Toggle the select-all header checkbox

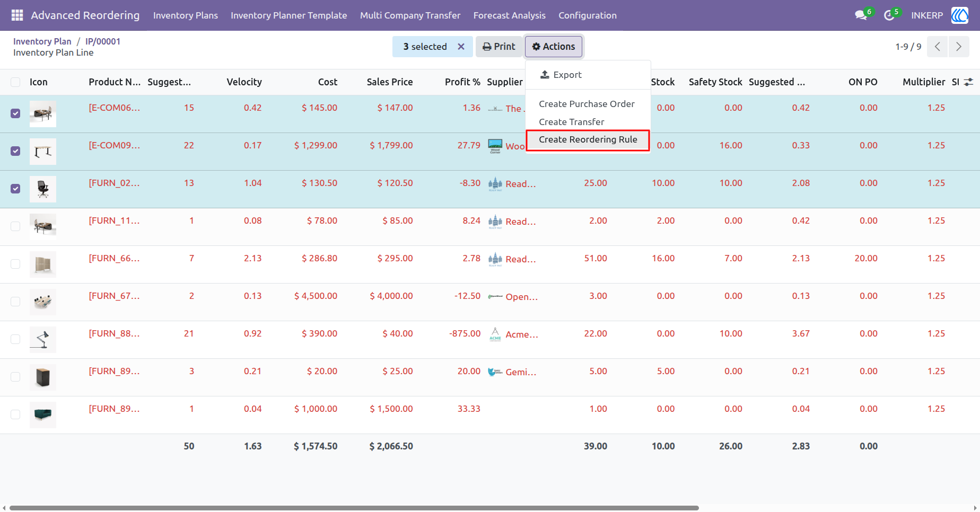coord(15,82)
